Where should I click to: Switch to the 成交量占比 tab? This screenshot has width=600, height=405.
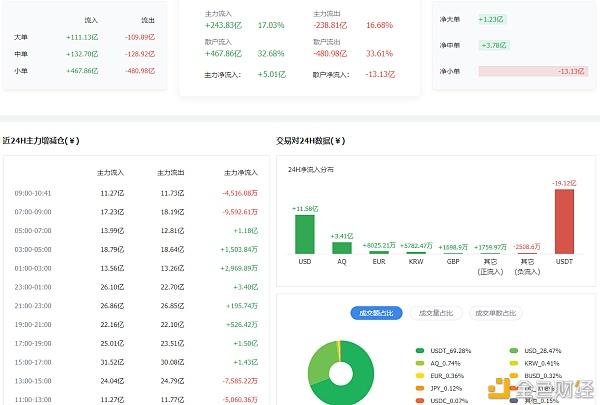click(436, 313)
